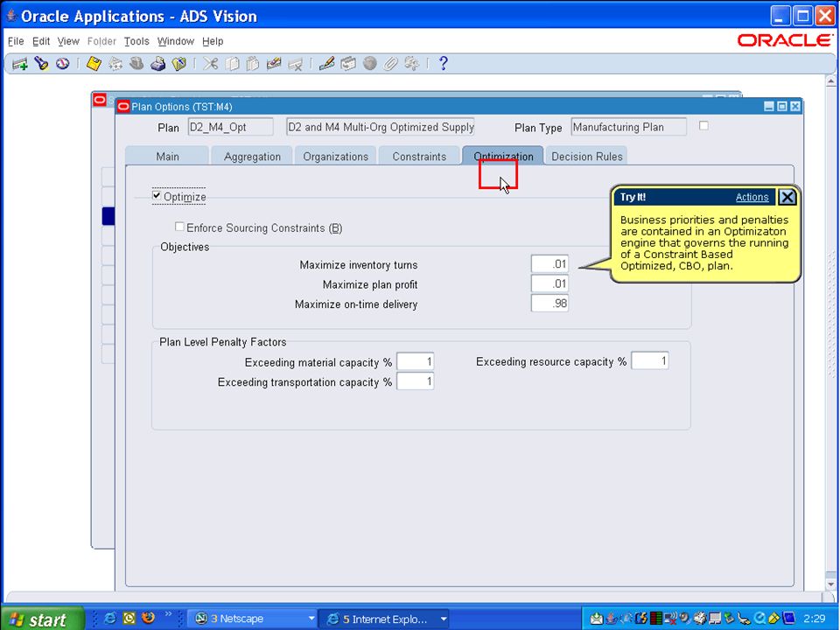Open the File menu
The image size is (840, 630).
[x=16, y=41]
